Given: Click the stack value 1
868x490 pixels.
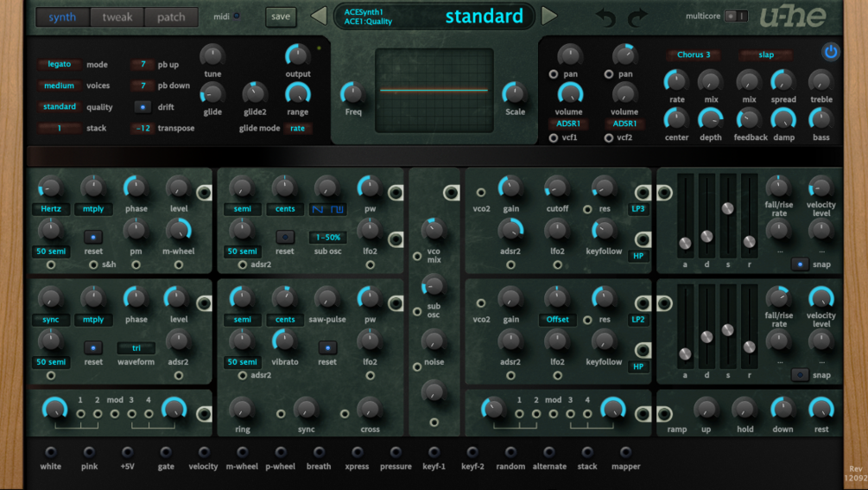Looking at the screenshot, I should [60, 128].
